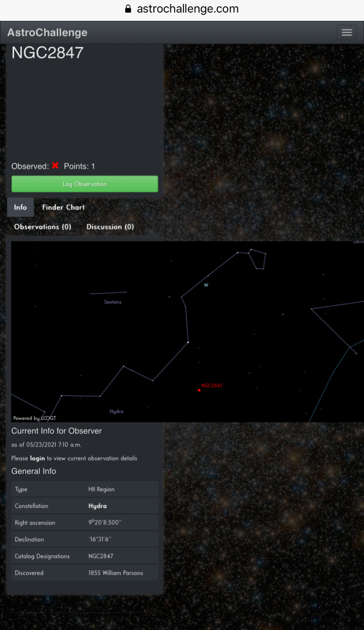The width and height of the screenshot is (364, 630).
Task: Click the Hydra constellation link in table
Action: click(98, 506)
